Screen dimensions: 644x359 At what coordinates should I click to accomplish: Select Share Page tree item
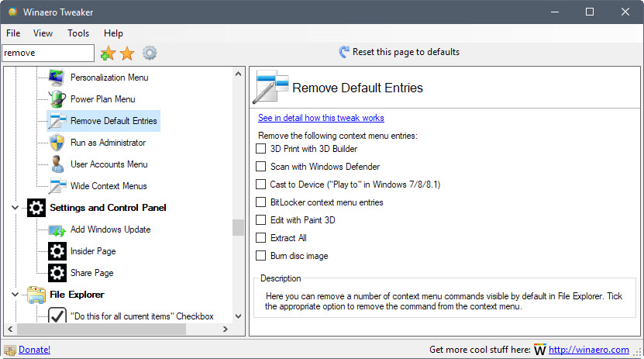click(91, 273)
